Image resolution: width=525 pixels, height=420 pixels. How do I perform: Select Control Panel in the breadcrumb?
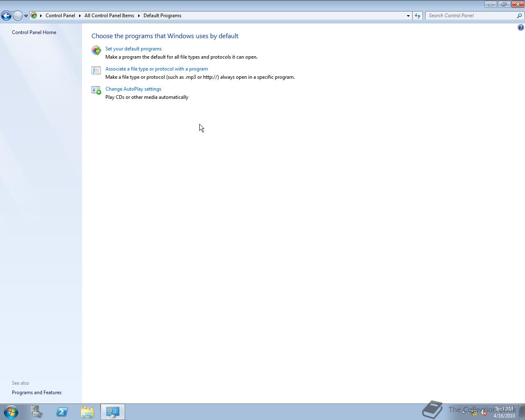[60, 16]
